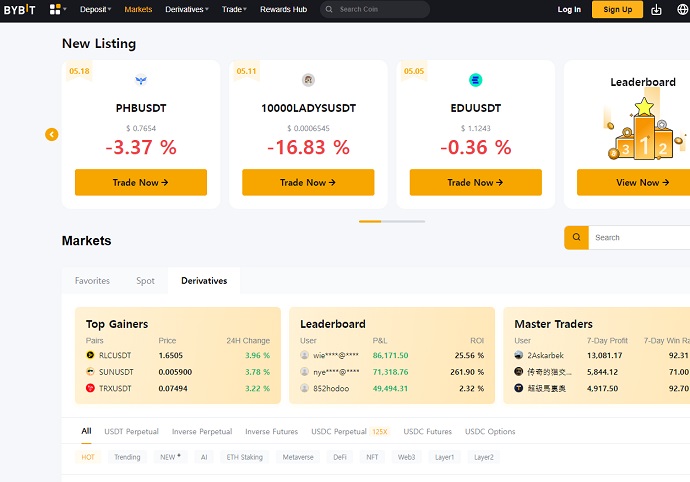Open the apps grid menu icon
This screenshot has height=482, width=690.
pyautogui.click(x=55, y=9)
